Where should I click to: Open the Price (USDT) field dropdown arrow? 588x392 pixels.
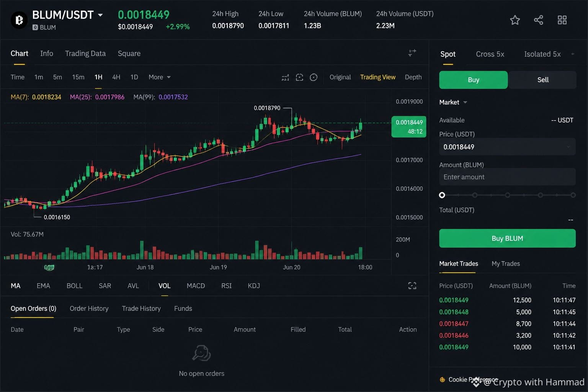click(x=568, y=147)
